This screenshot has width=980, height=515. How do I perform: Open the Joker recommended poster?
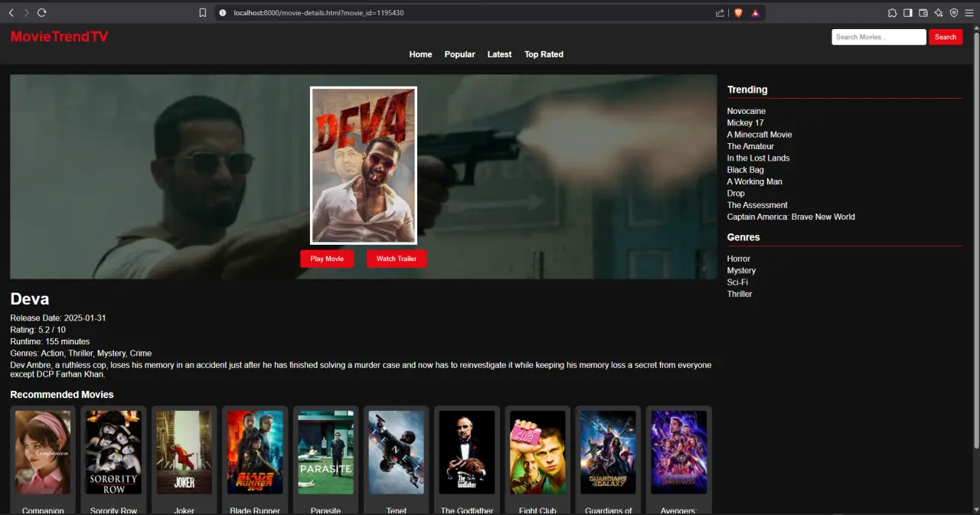pyautogui.click(x=184, y=452)
